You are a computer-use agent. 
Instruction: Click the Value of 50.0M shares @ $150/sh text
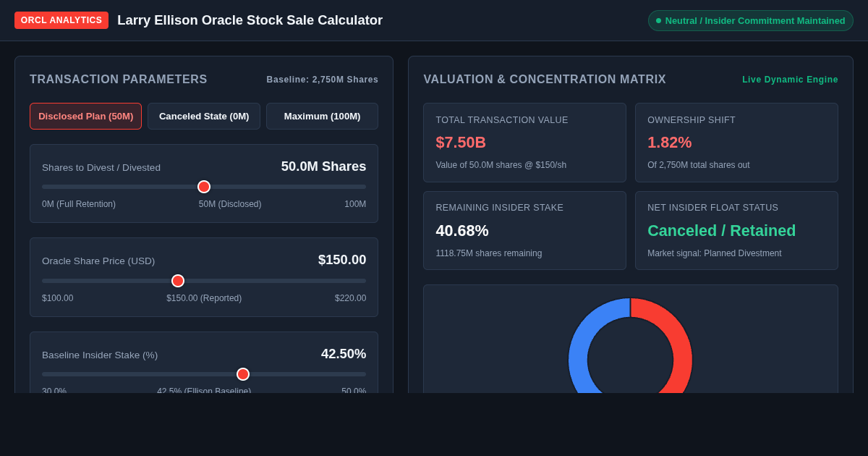[501, 165]
